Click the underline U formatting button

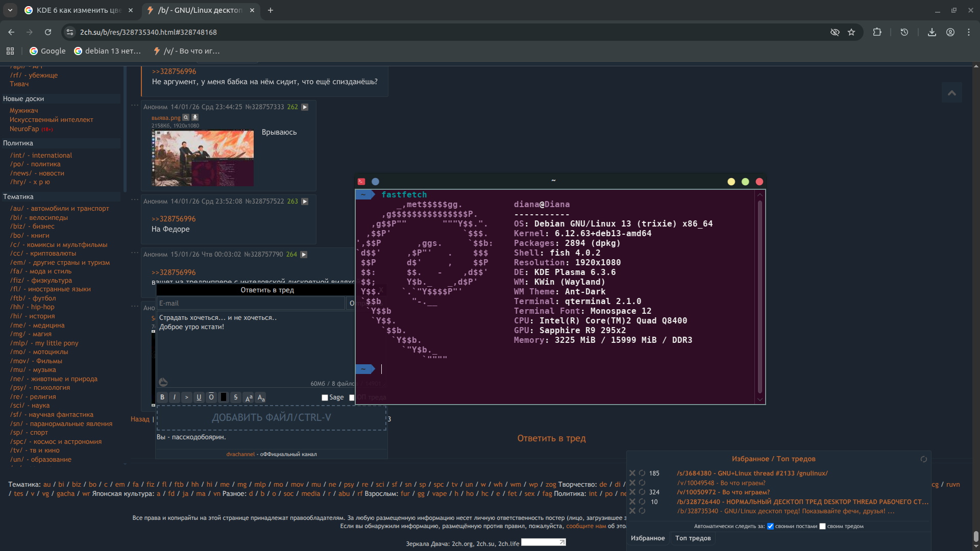point(199,397)
